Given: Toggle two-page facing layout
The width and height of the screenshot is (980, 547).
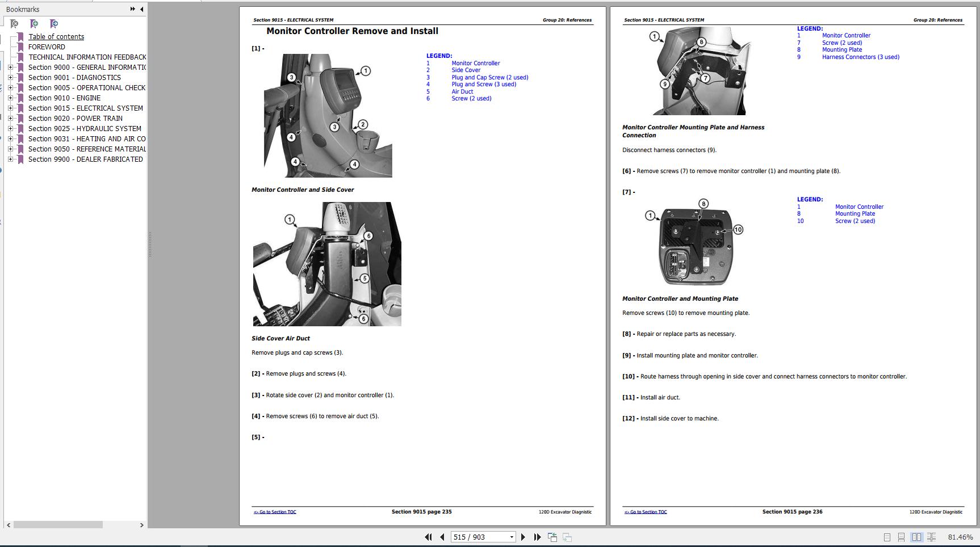Looking at the screenshot, I should [x=916, y=537].
